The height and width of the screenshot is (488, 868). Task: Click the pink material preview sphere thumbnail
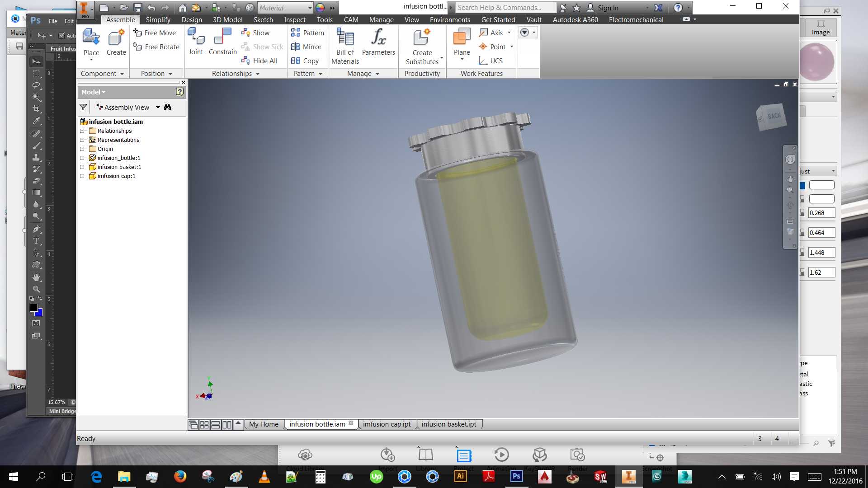coord(816,62)
